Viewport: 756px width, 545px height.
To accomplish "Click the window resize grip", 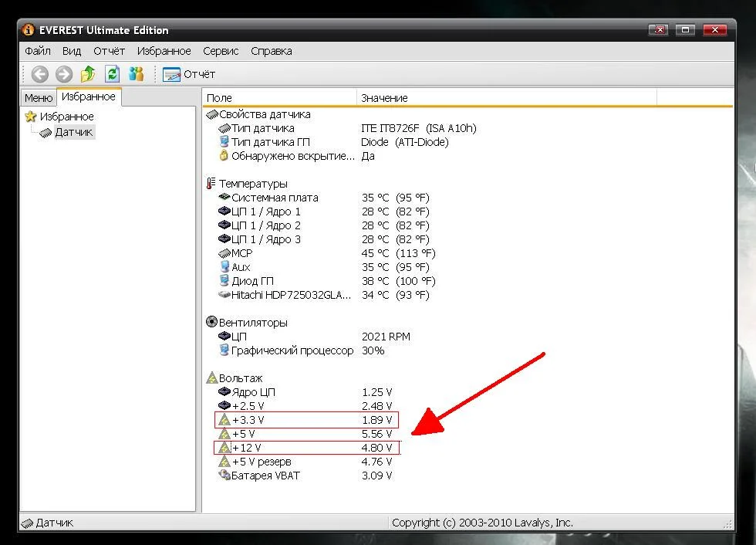I will [x=727, y=524].
